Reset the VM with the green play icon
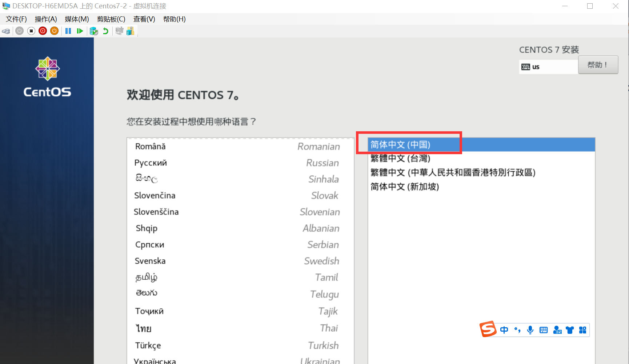Image resolution: width=629 pixels, height=364 pixels. [80, 31]
